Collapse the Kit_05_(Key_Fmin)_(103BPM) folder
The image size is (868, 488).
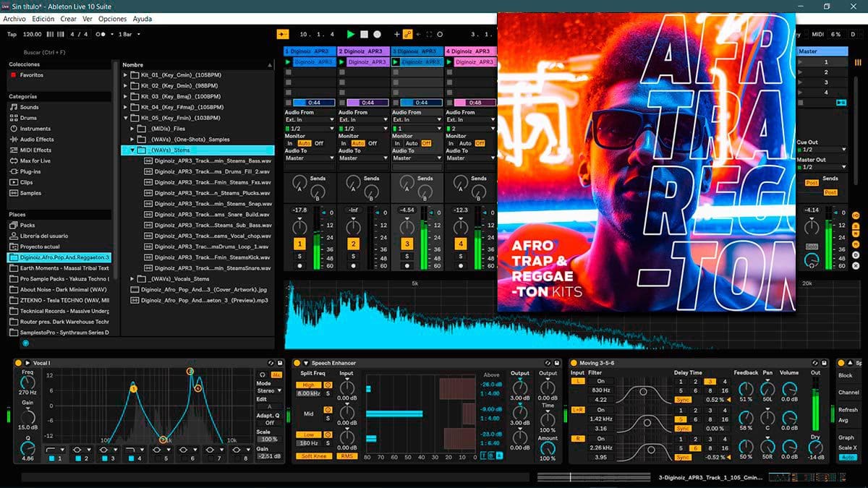(125, 118)
